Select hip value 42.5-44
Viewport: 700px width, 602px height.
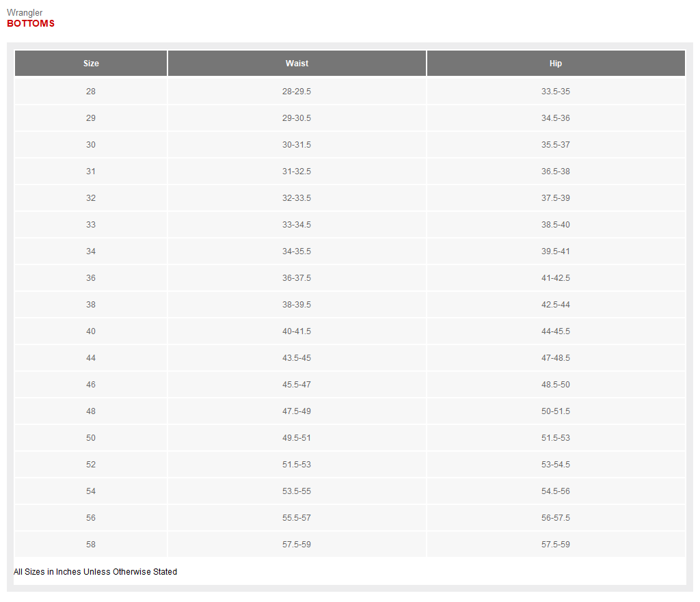[x=556, y=305]
